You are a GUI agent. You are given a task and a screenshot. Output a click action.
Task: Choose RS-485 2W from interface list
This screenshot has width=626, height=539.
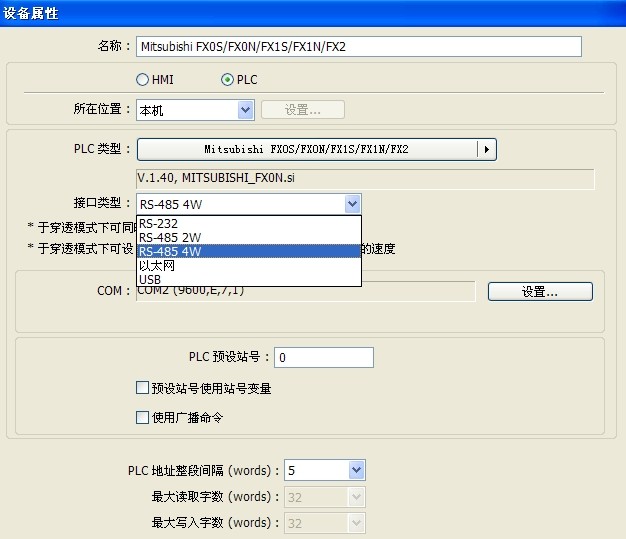[248, 237]
